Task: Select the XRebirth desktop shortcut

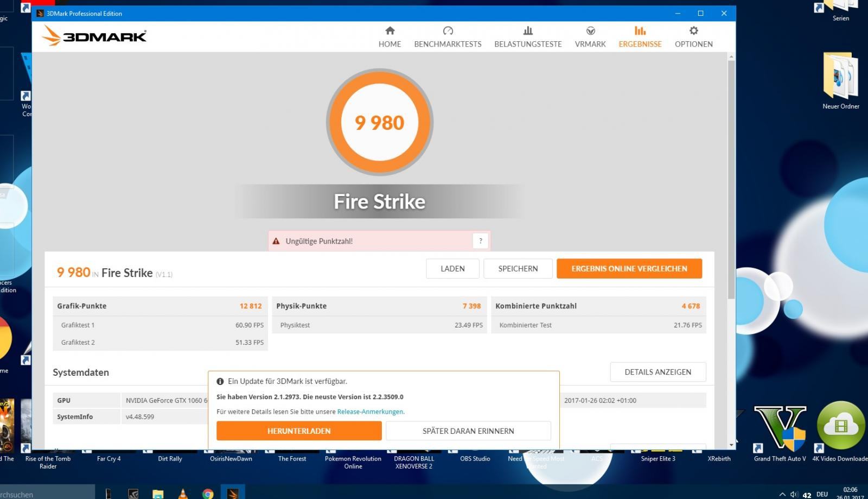Action: [719, 459]
